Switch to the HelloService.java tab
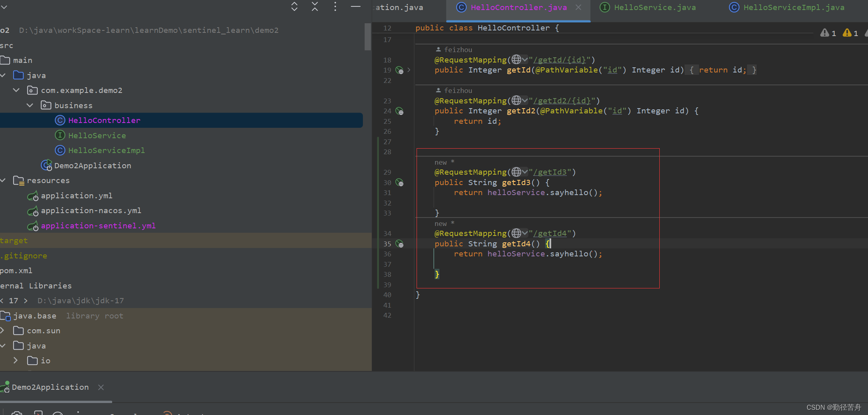 (x=648, y=8)
